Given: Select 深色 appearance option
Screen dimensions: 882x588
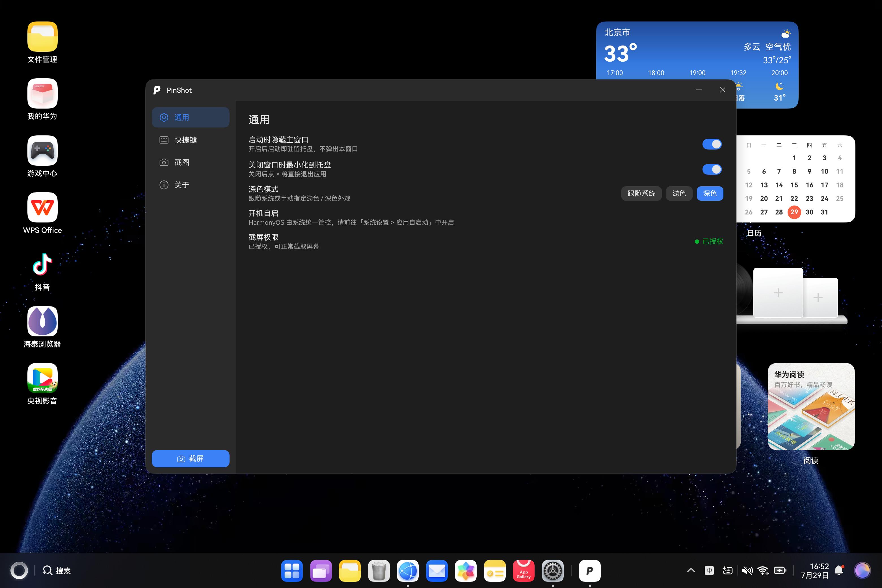Looking at the screenshot, I should (x=710, y=193).
